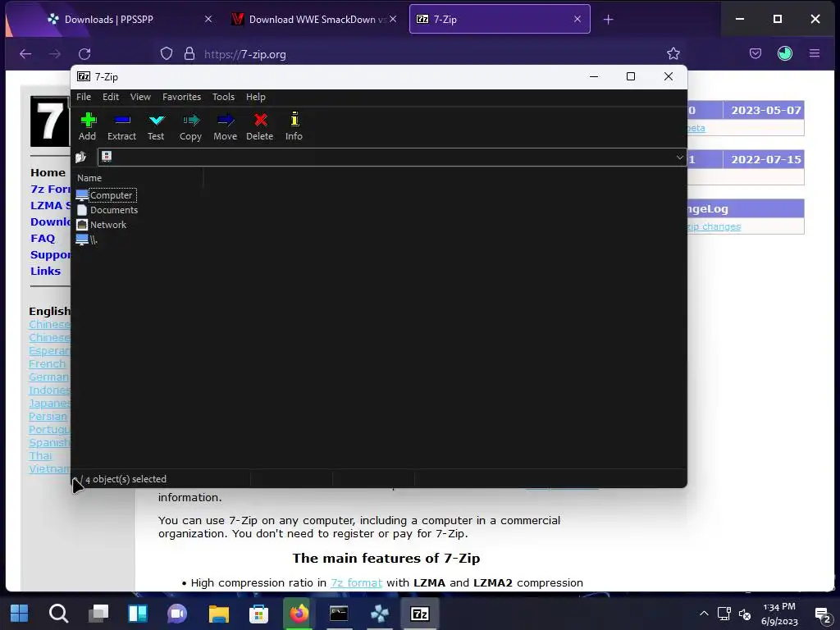
Task: Open the View menu in 7-Zip
Action: tap(140, 97)
